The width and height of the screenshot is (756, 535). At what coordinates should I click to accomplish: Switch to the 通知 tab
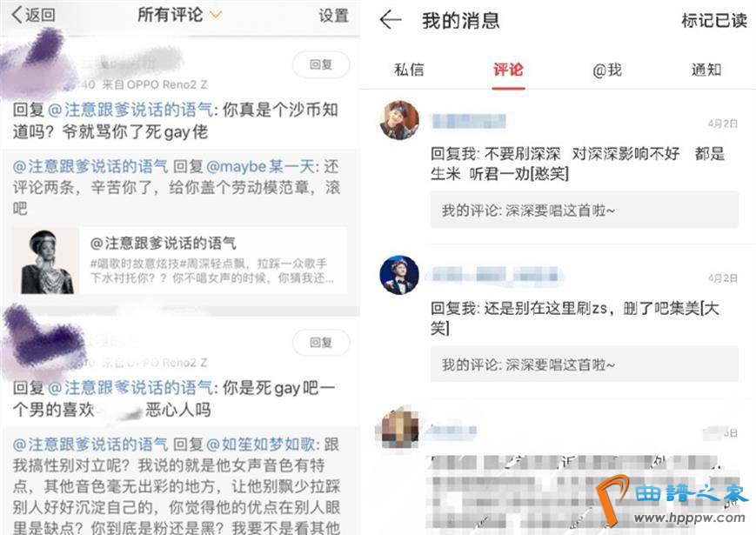pyautogui.click(x=706, y=70)
